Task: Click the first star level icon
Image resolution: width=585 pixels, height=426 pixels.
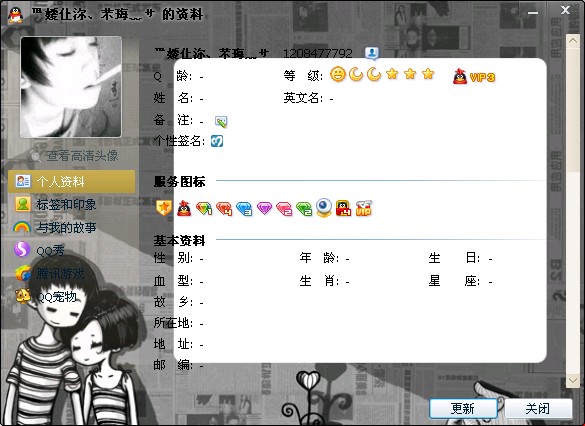Action: (x=392, y=74)
